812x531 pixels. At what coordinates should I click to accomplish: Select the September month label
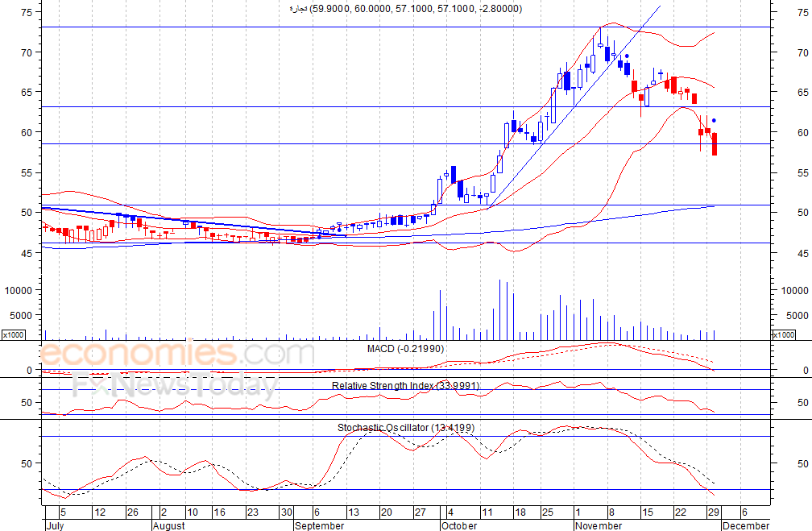click(x=320, y=525)
